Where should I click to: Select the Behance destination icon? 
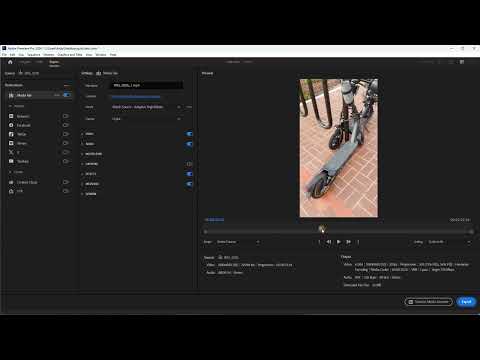pyautogui.click(x=11, y=116)
